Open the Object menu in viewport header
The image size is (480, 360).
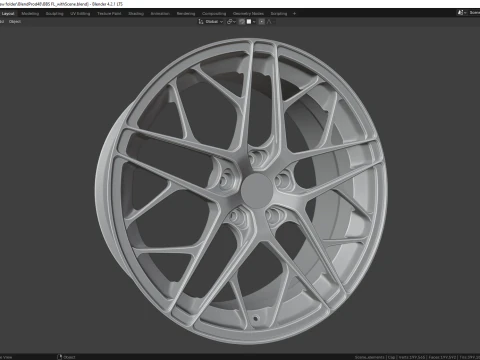(x=15, y=22)
